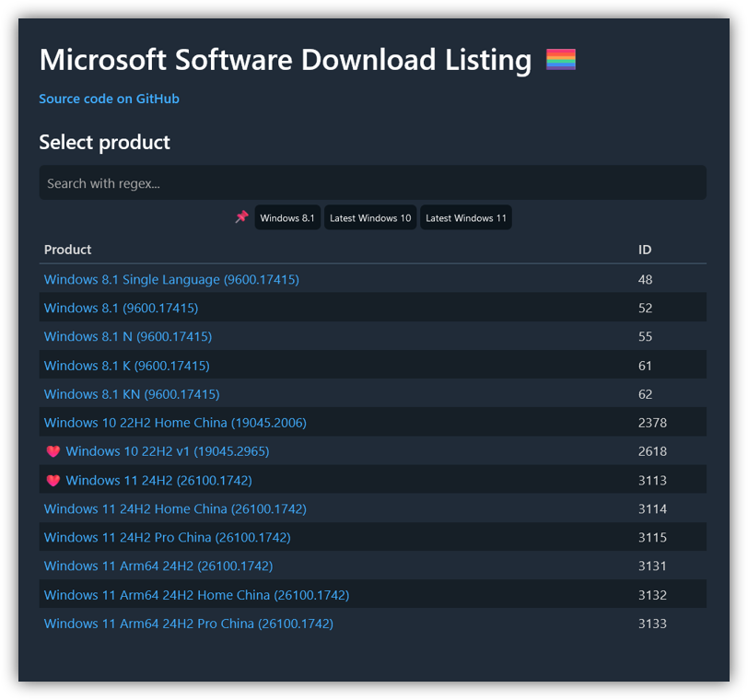
Task: Click ID value 3113
Action: pos(652,480)
